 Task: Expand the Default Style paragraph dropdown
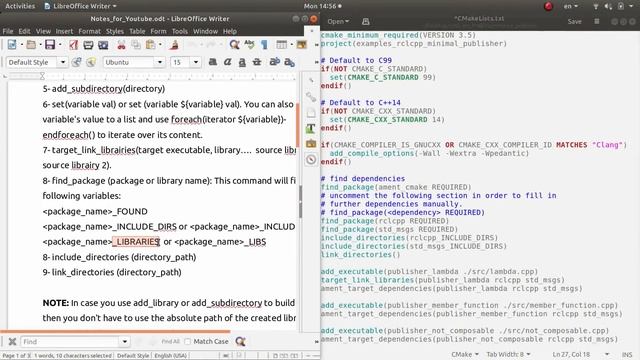tap(63, 62)
